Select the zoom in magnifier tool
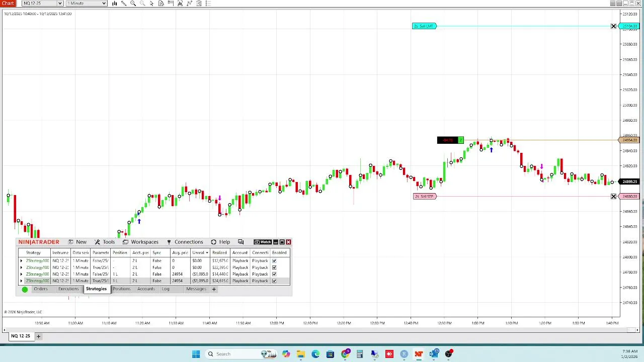This screenshot has height=362, width=644. (x=133, y=4)
